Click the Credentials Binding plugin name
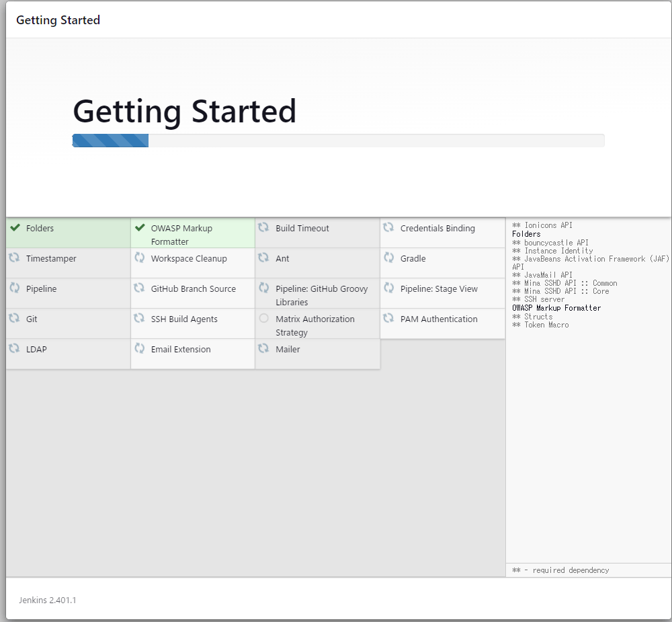The image size is (672, 622). 437,228
